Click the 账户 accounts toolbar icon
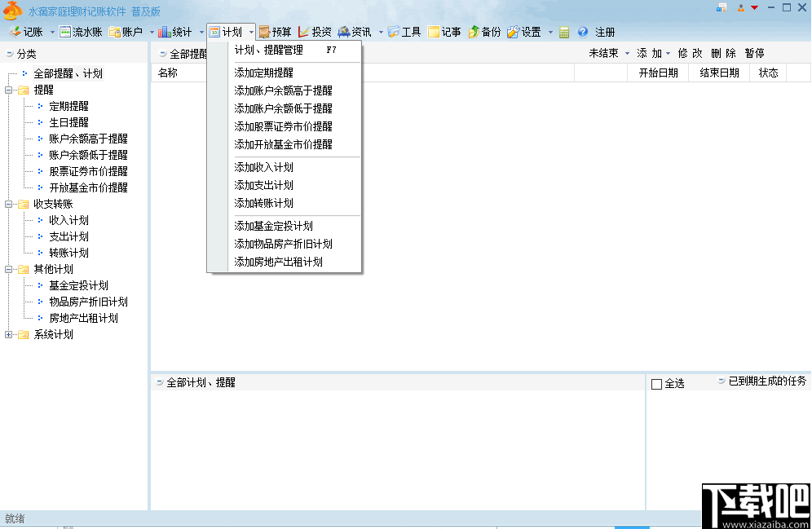Viewport: 812px width, 529px height. (114, 32)
